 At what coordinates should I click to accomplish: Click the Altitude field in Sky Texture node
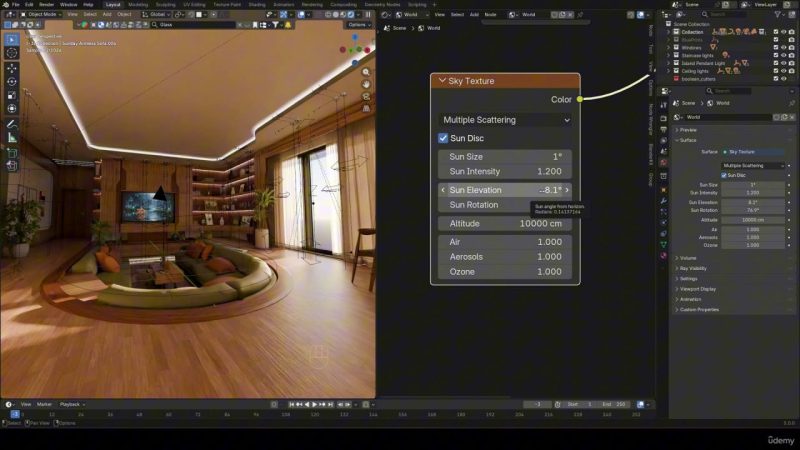click(506, 223)
